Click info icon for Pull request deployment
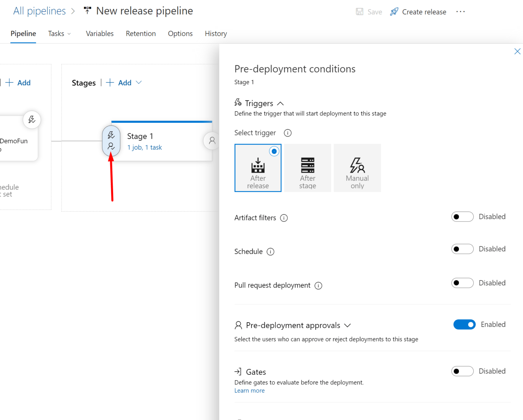Screen dimensions: 523x420 coord(318,286)
